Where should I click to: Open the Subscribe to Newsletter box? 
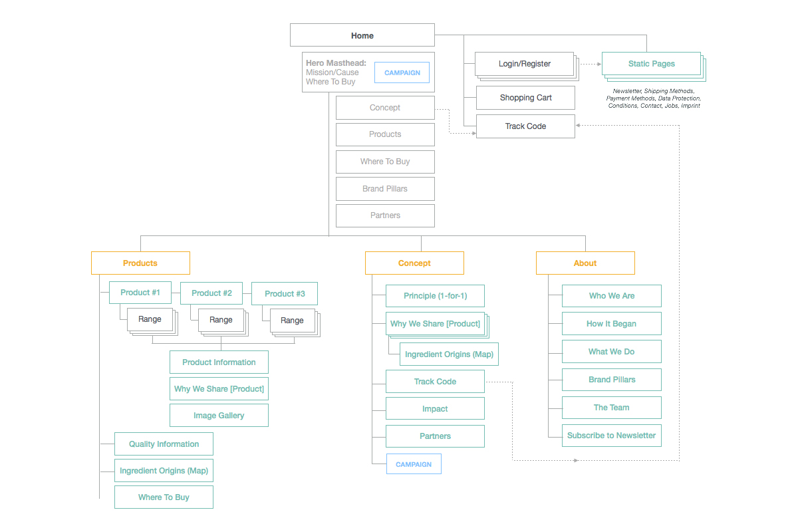click(x=612, y=436)
